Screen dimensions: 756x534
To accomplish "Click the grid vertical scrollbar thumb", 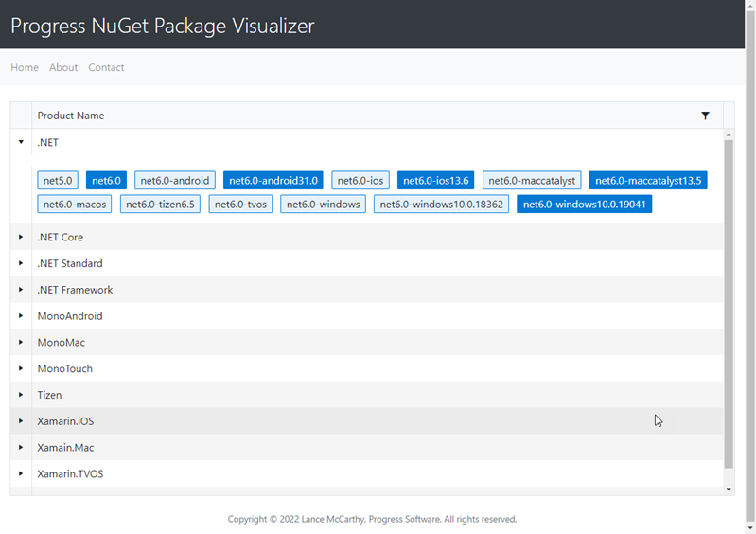I will click(729, 304).
